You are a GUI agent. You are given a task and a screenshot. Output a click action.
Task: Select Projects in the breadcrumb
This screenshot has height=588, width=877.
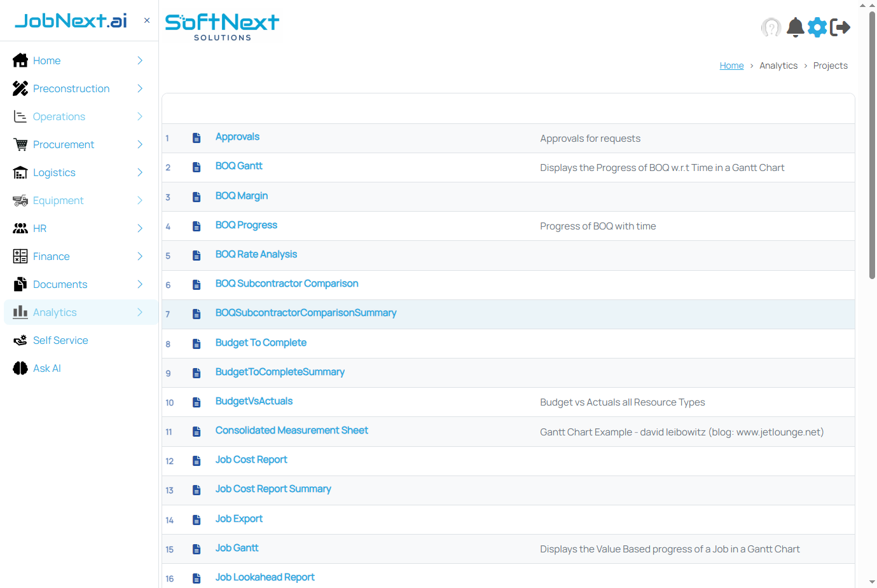click(x=831, y=65)
